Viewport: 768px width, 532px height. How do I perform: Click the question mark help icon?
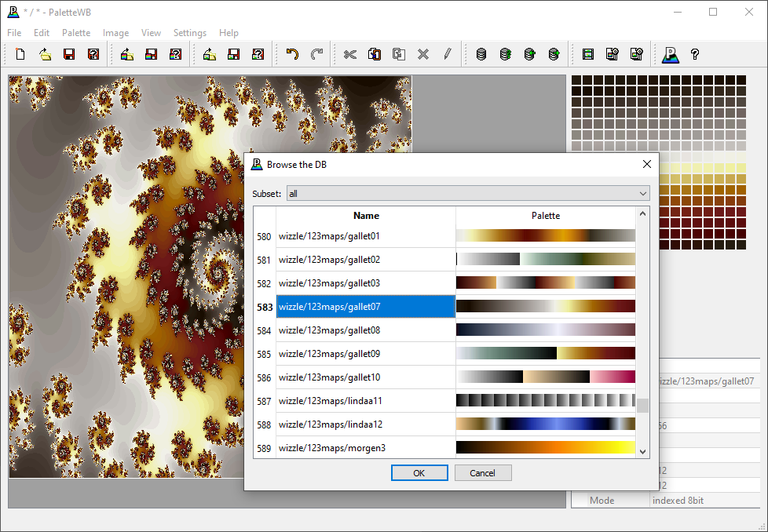tap(695, 54)
